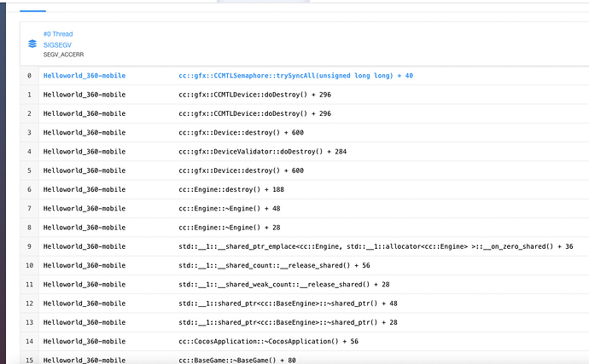Select stack frame row number 5
Image resolution: width=589 pixels, height=364 pixels.
pyautogui.click(x=29, y=170)
